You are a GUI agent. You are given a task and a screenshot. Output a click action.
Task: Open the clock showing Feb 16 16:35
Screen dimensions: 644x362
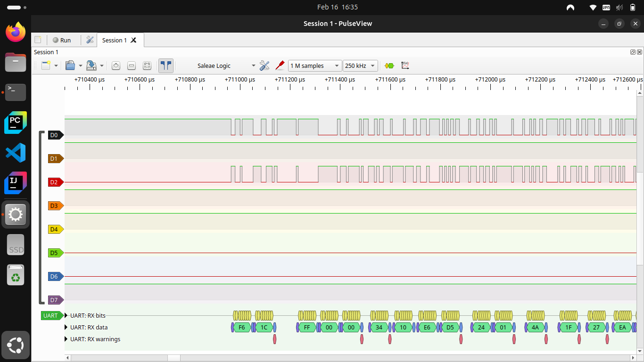coord(337,7)
